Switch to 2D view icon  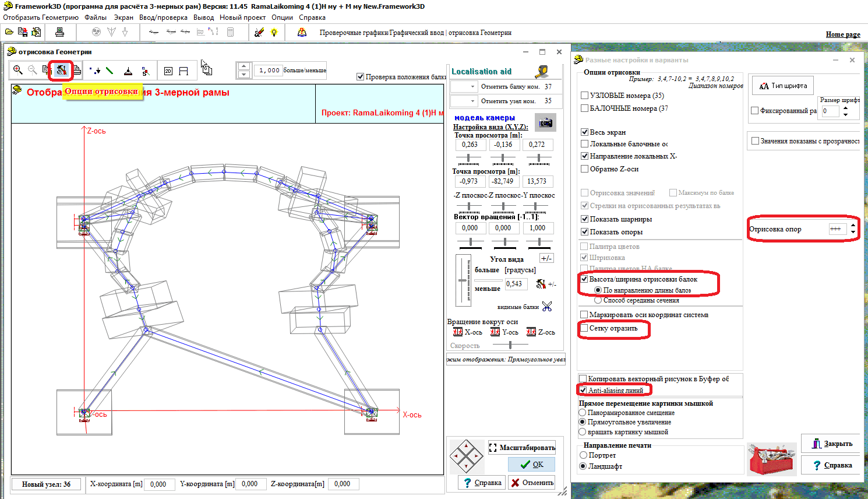(x=168, y=71)
